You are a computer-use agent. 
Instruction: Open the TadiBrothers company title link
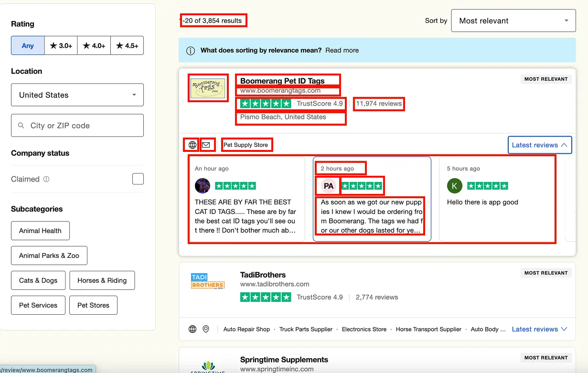(263, 275)
